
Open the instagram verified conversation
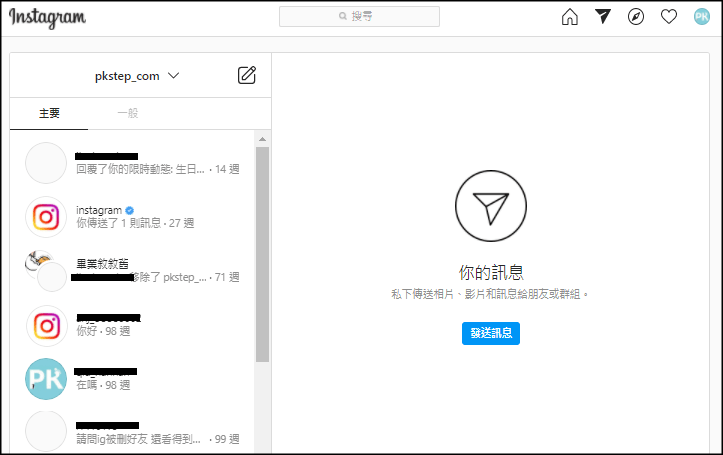pyautogui.click(x=132, y=217)
